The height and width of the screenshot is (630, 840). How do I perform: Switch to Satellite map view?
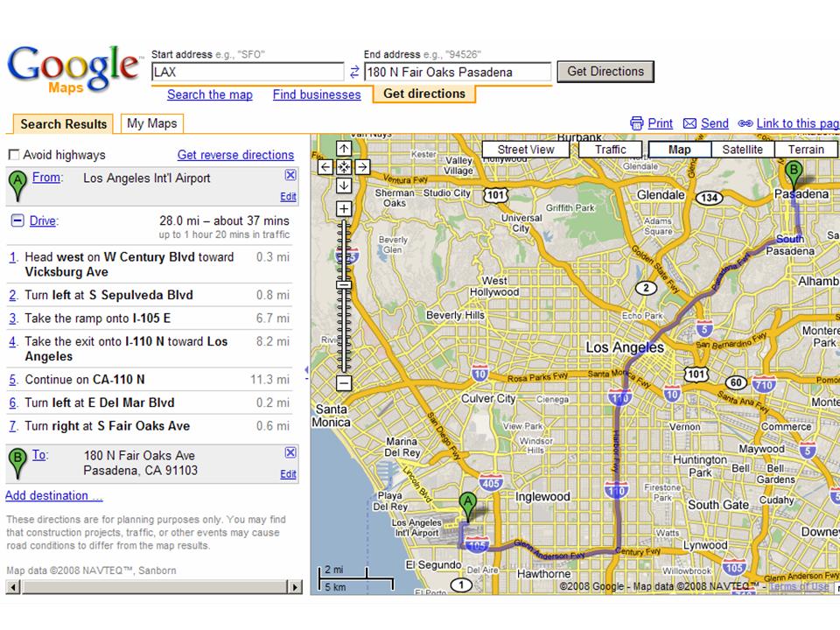pyautogui.click(x=743, y=150)
